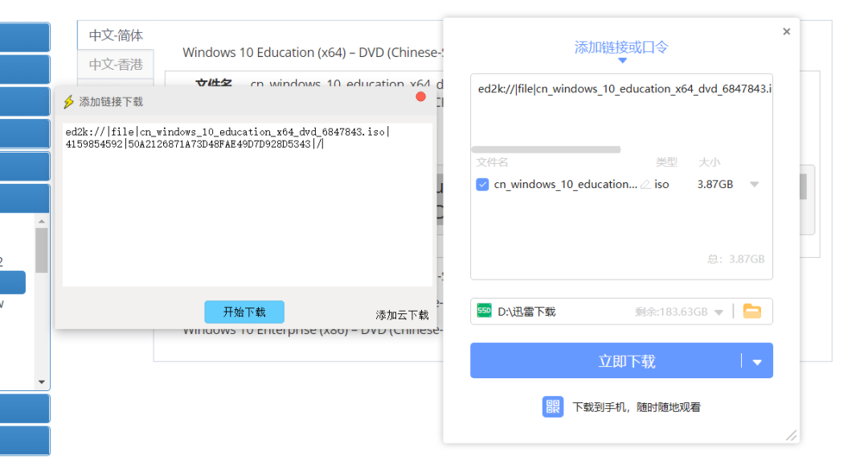
Task: Expand the file row's 3.87GB dropdown arrow
Action: [x=754, y=184]
